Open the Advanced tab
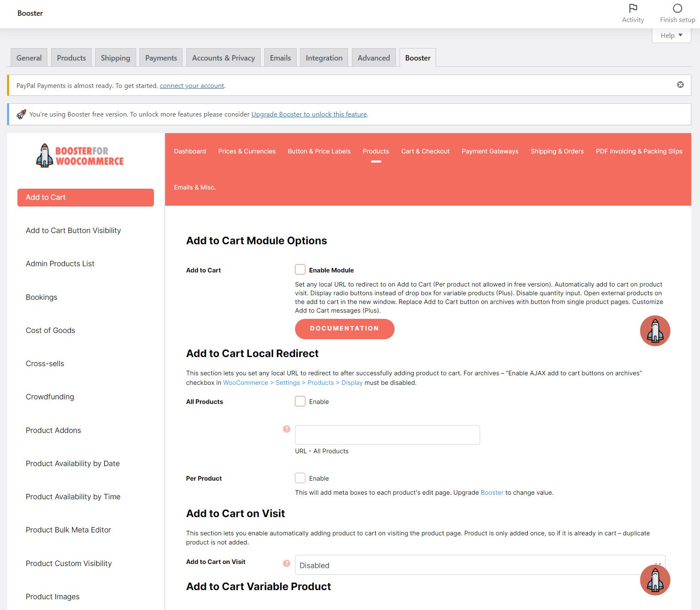The image size is (700, 610). 373,58
